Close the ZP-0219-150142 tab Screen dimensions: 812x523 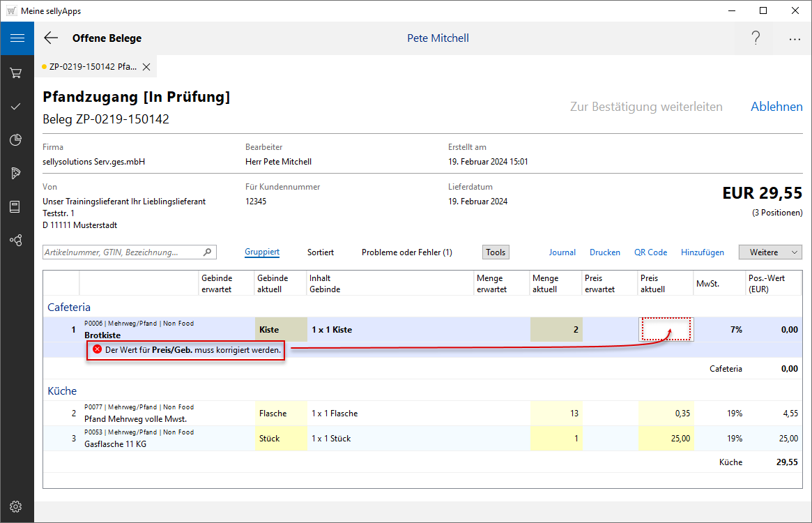(146, 67)
